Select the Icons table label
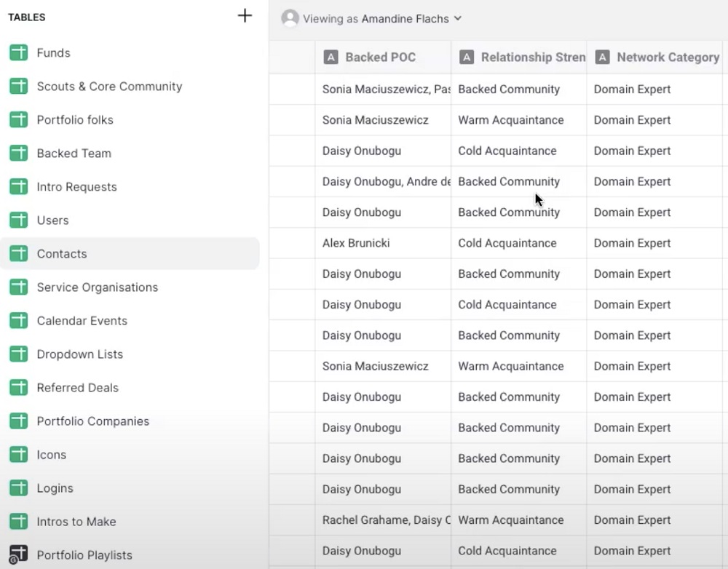728x569 pixels. point(52,454)
